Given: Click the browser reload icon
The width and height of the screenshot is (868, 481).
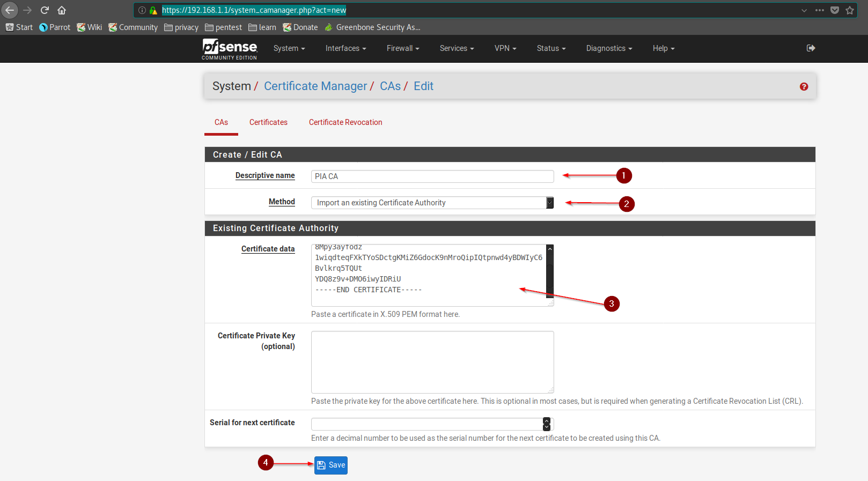Looking at the screenshot, I should [x=45, y=10].
